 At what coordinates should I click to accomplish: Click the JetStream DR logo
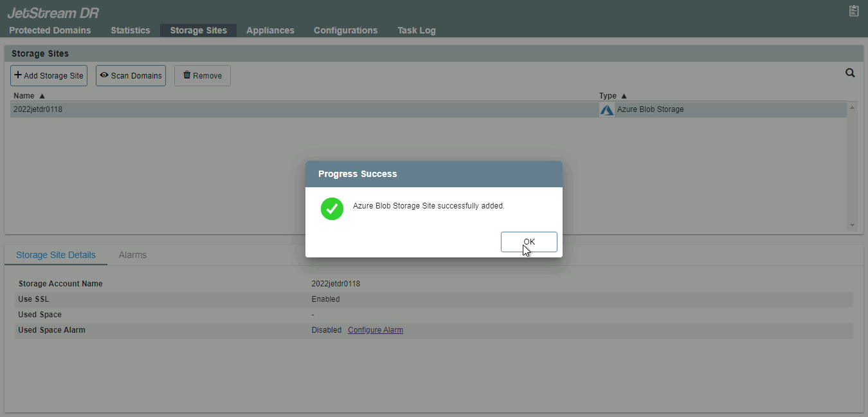(x=53, y=12)
